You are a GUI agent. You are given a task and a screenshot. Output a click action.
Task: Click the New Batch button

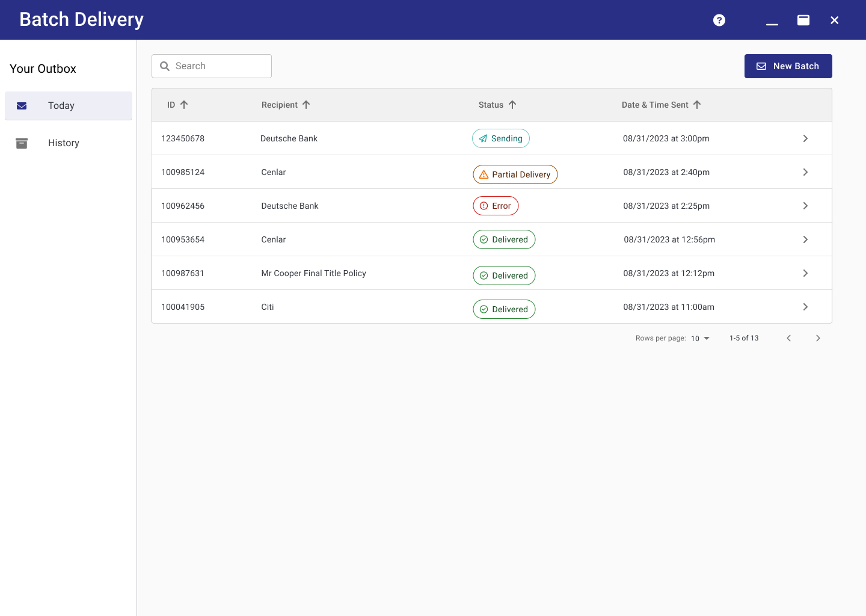coord(788,66)
